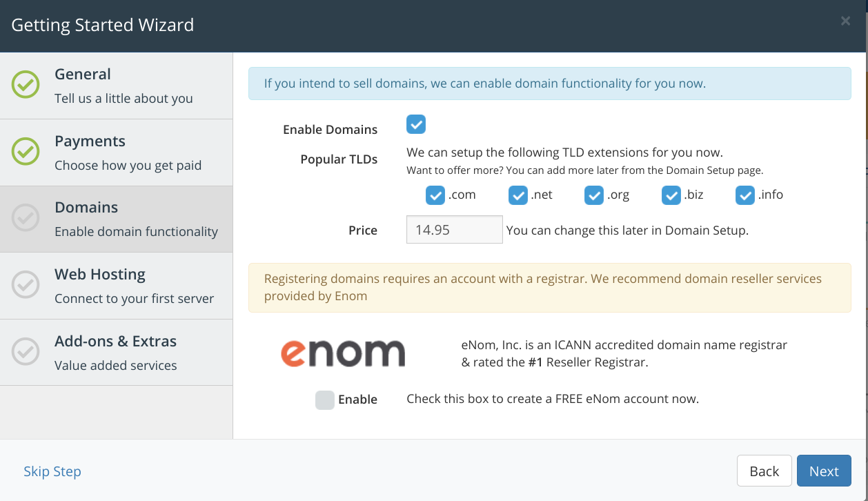Click the grey checkmark icon beside Domains
868x501 pixels.
(x=26, y=218)
